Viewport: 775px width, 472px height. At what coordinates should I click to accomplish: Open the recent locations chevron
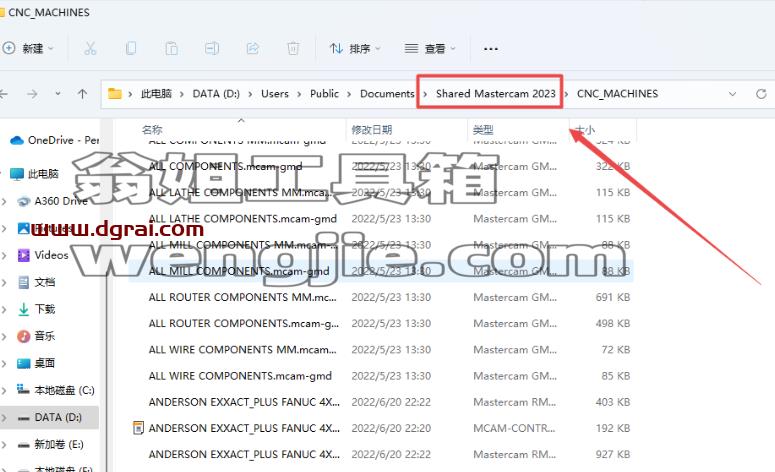click(x=58, y=93)
